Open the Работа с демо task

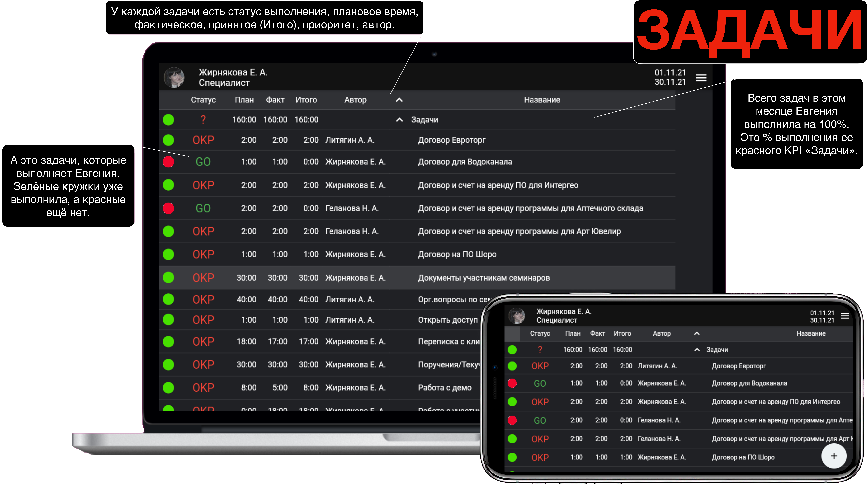445,388
